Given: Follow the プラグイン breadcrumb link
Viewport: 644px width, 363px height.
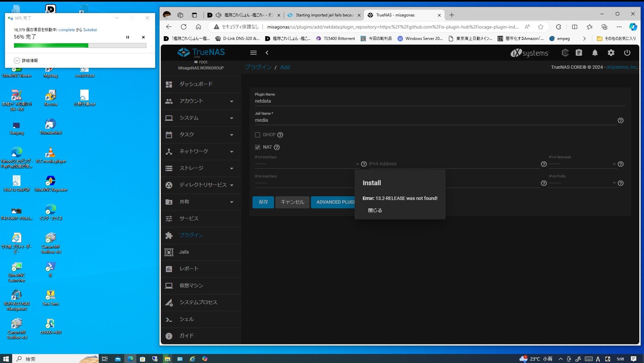Looking at the screenshot, I should (x=258, y=67).
